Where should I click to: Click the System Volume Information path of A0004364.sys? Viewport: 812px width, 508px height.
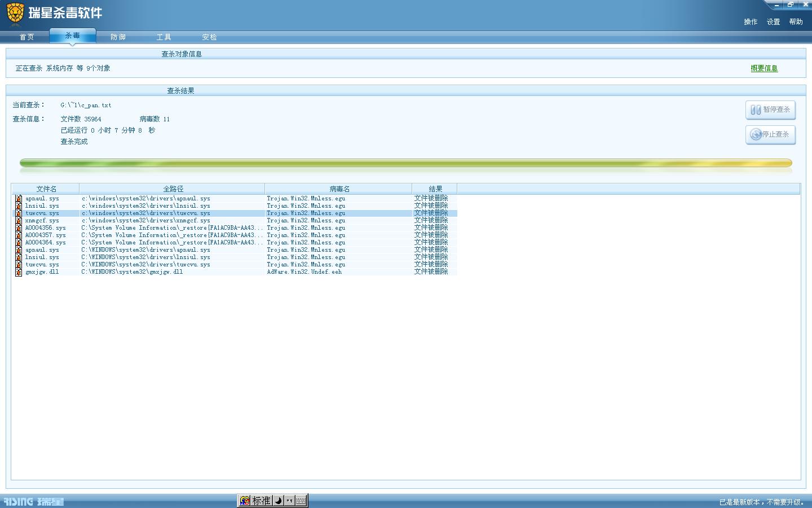(x=172, y=243)
